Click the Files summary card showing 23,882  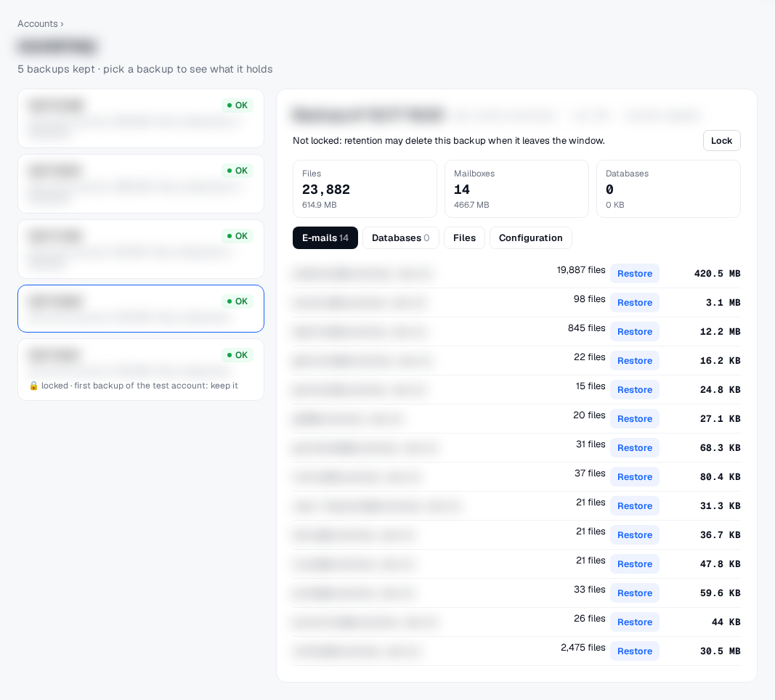click(x=365, y=189)
